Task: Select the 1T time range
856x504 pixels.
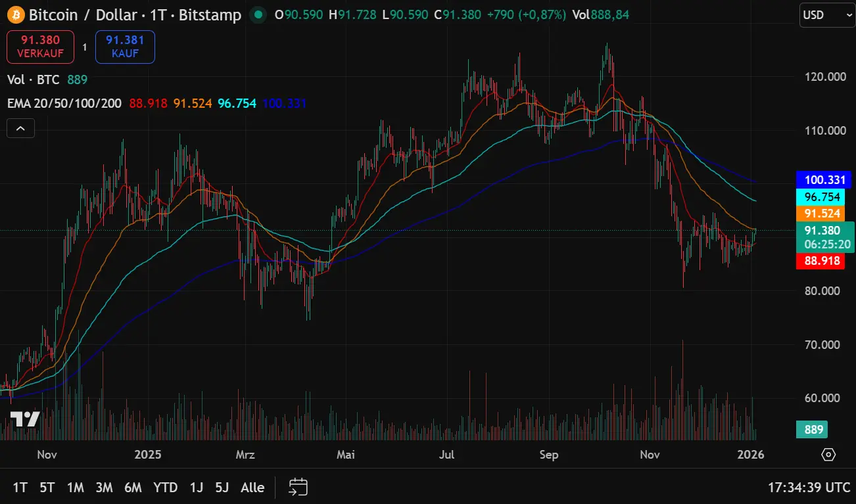Action: pos(20,488)
